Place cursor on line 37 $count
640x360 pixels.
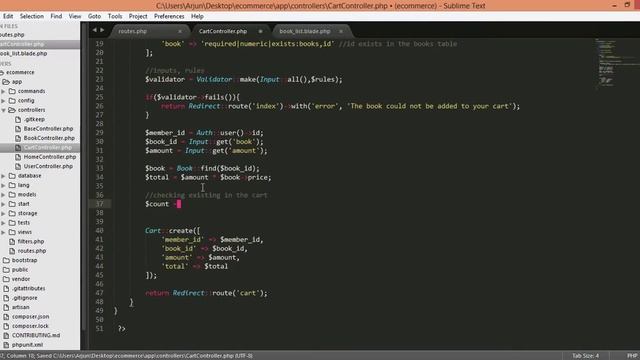click(x=157, y=204)
